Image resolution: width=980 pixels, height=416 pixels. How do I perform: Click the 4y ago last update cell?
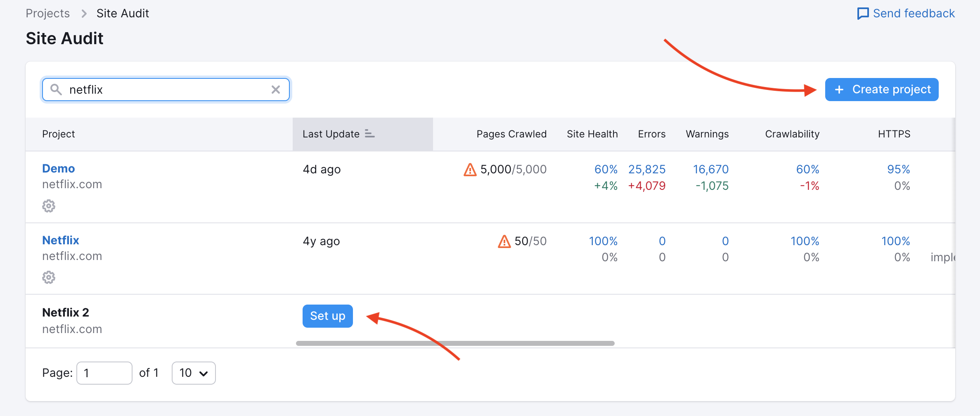[x=321, y=241]
